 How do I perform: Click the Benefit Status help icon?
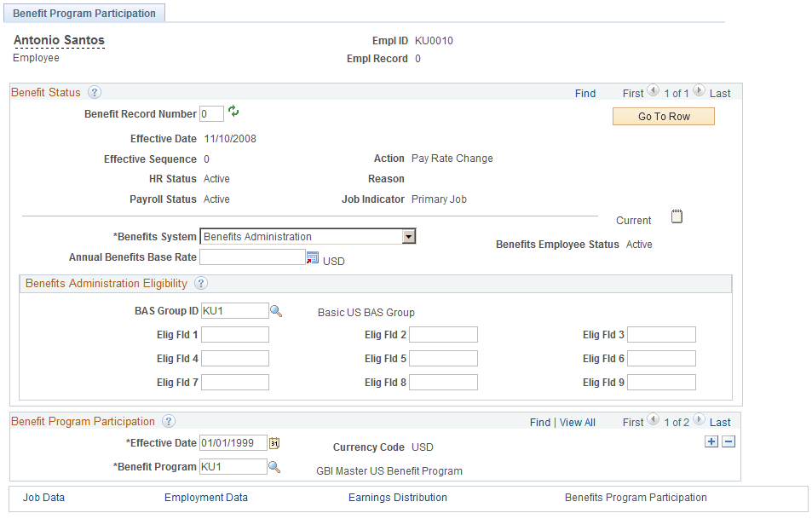click(x=95, y=92)
